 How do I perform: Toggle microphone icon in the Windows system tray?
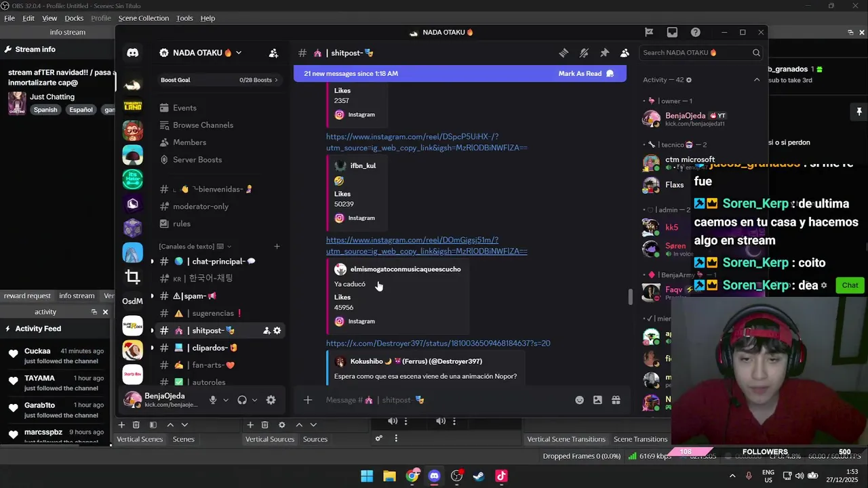pos(749,476)
